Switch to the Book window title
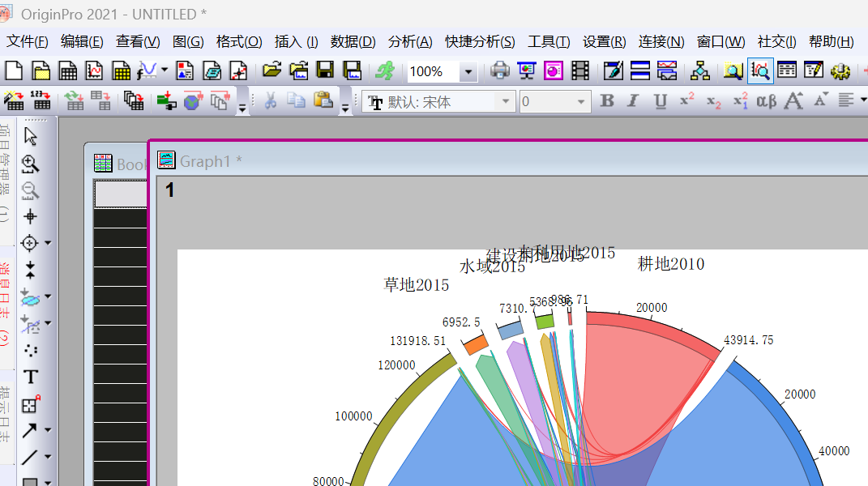The height and width of the screenshot is (486, 868). coord(130,164)
